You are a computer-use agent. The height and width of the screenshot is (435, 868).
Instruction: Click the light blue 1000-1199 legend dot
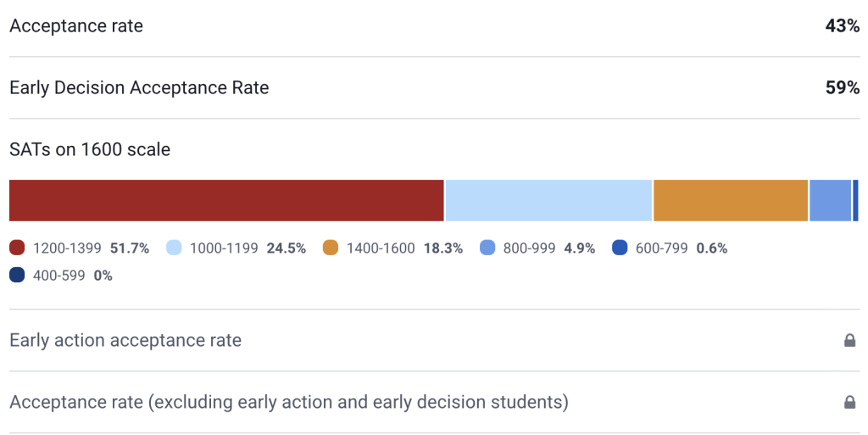(x=174, y=248)
